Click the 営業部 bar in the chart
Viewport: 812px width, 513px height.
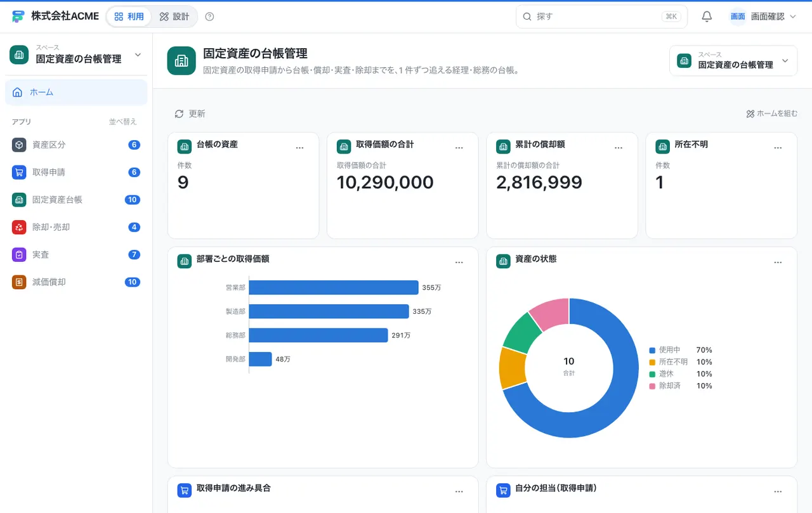coord(334,287)
